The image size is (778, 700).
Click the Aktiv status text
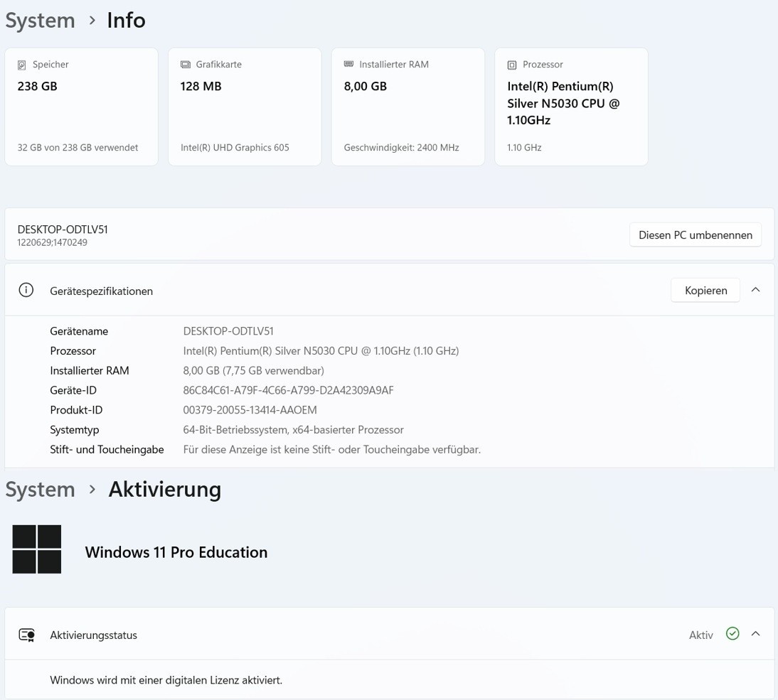[700, 635]
